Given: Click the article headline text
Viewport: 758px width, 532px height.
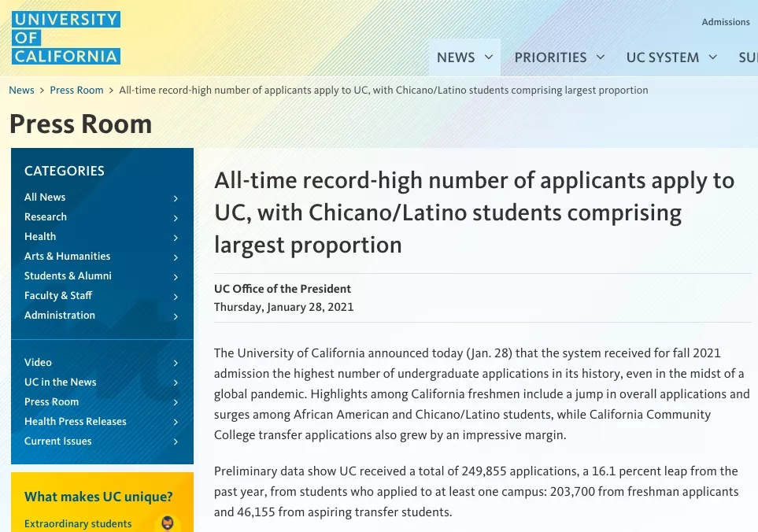Looking at the screenshot, I should (474, 212).
